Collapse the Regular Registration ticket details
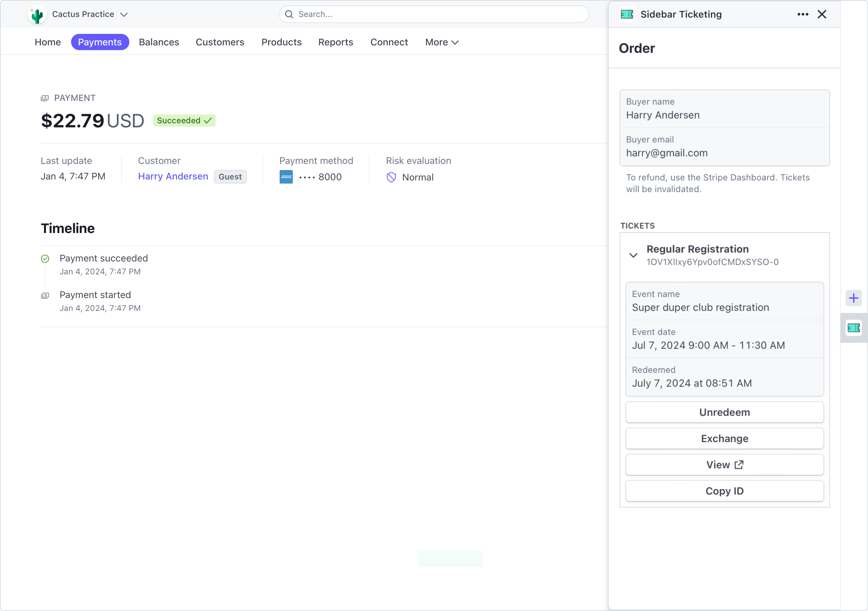 pyautogui.click(x=633, y=255)
